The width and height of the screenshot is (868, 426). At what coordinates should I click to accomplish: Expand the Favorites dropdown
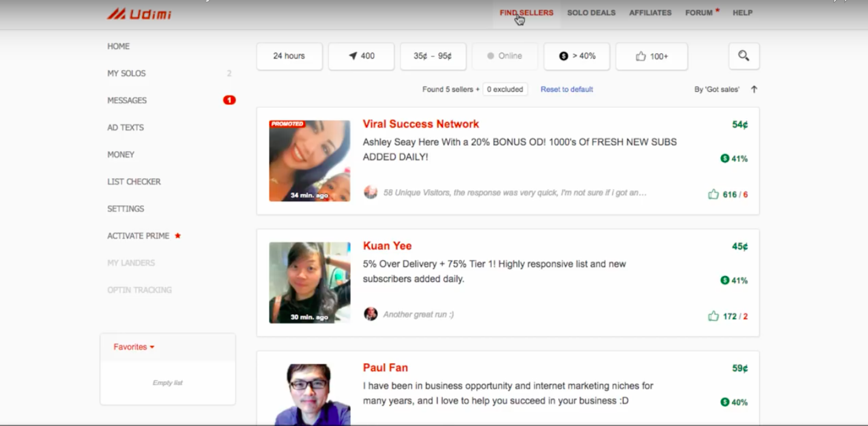pos(134,347)
